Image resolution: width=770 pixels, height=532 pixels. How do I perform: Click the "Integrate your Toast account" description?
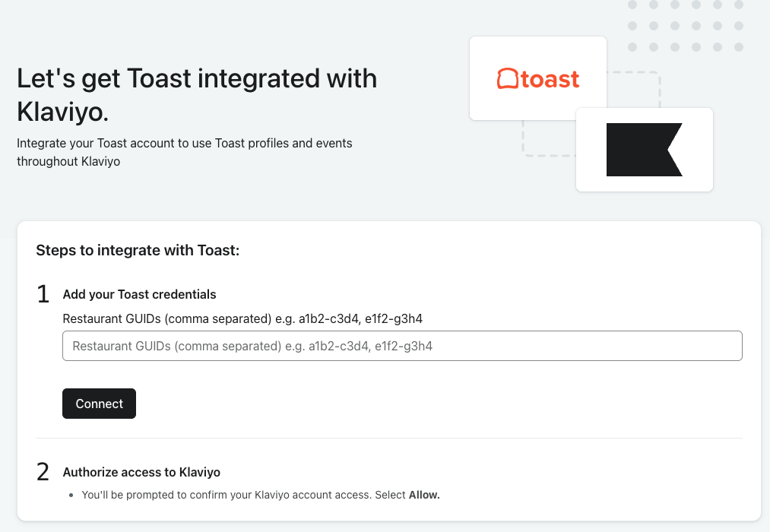pyautogui.click(x=184, y=152)
